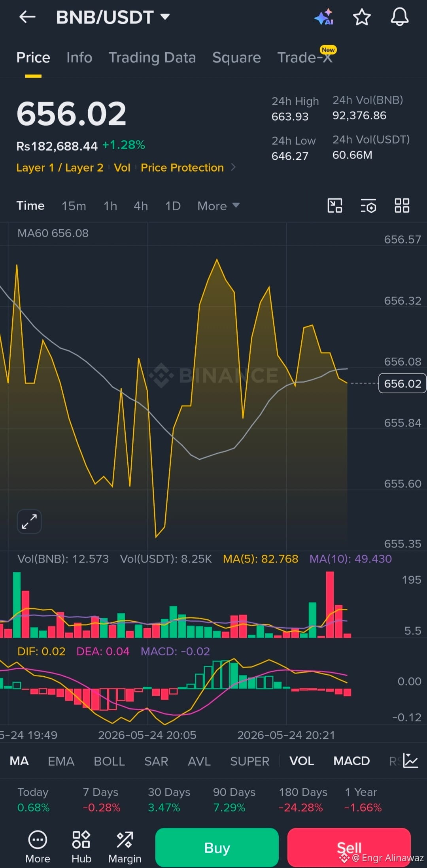Open the AI analysis sparkle icon
This screenshot has height=868, width=427.
tap(324, 17)
